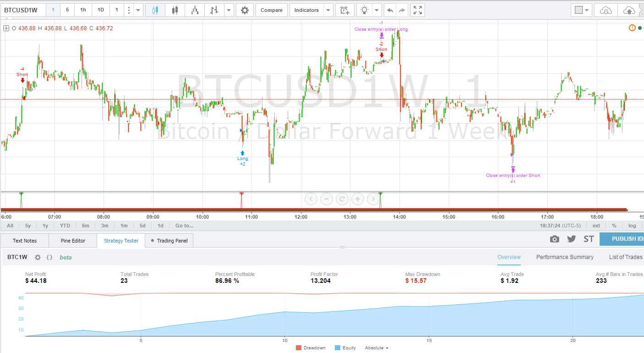Screen dimensions: 644x353
Task: Zoom in chart with plus control
Action: [x=357, y=199]
